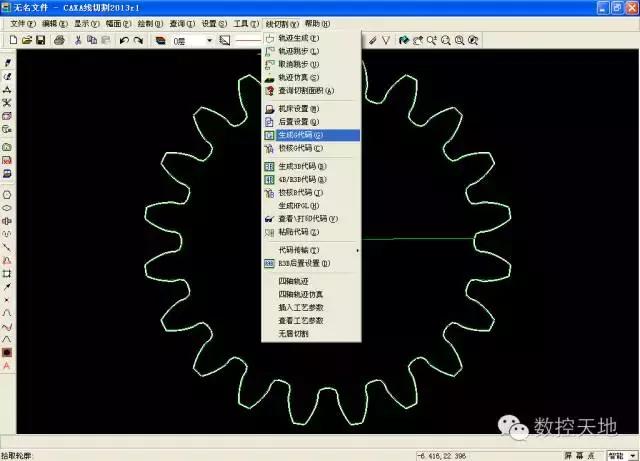
Task: Click the blue save-like left icon
Action: 7,174
